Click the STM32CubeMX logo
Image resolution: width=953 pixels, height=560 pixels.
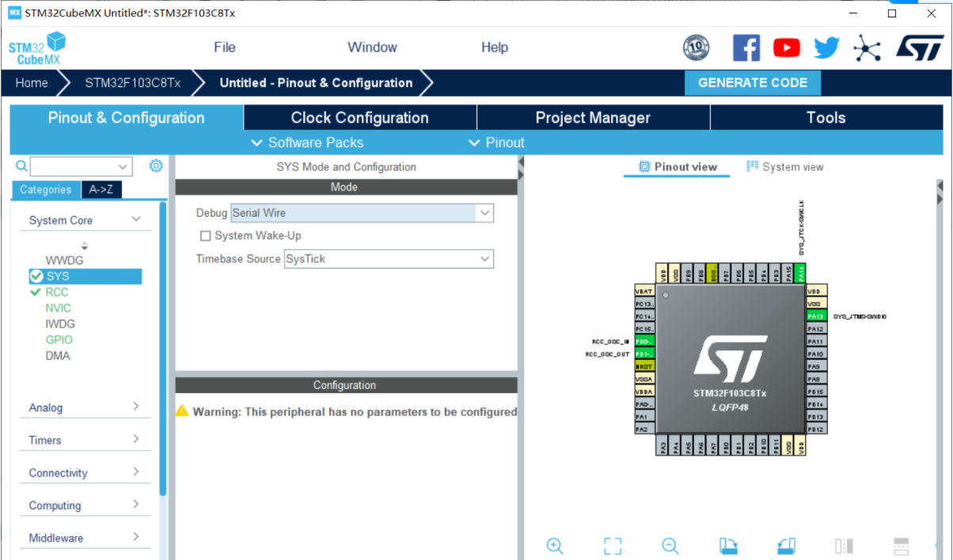(37, 48)
